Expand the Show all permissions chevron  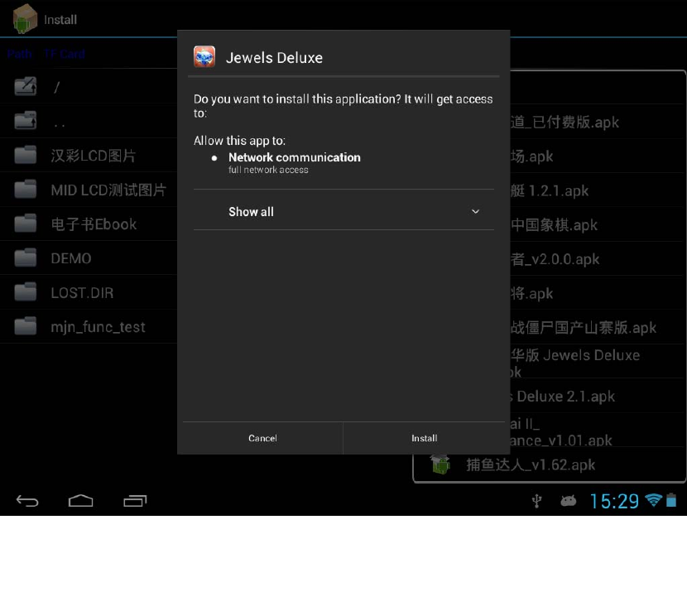(x=475, y=212)
